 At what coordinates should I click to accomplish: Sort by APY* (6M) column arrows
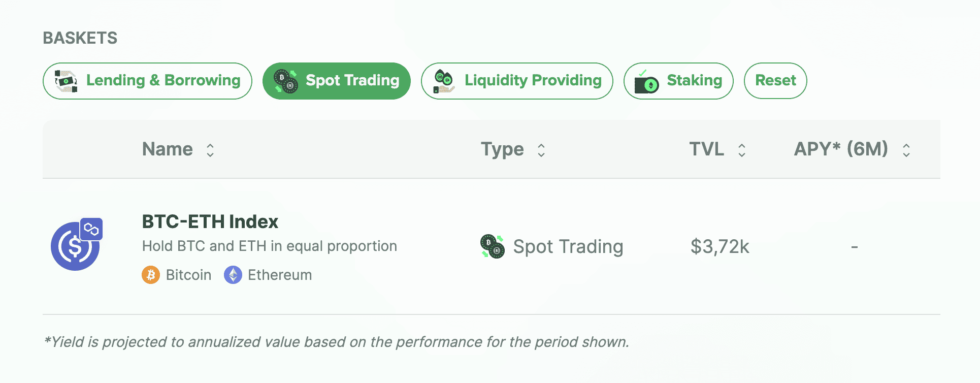click(906, 150)
